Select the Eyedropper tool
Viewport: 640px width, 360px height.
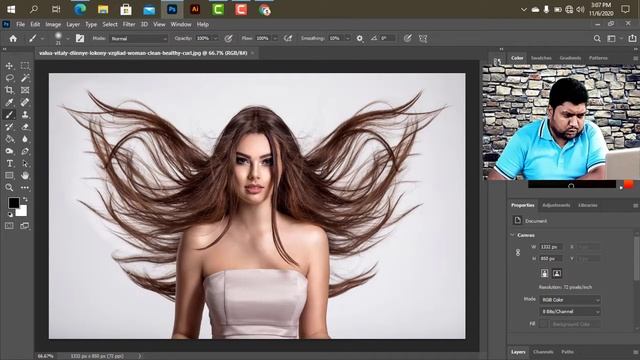(9, 102)
